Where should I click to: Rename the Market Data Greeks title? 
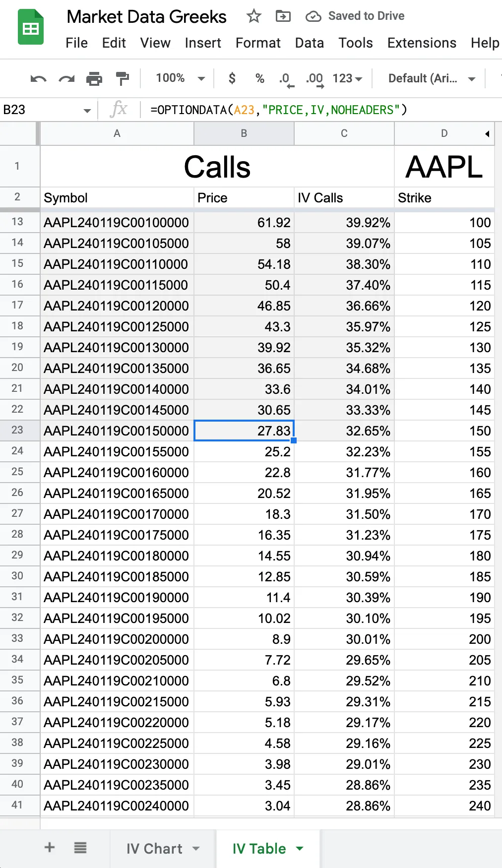click(147, 16)
